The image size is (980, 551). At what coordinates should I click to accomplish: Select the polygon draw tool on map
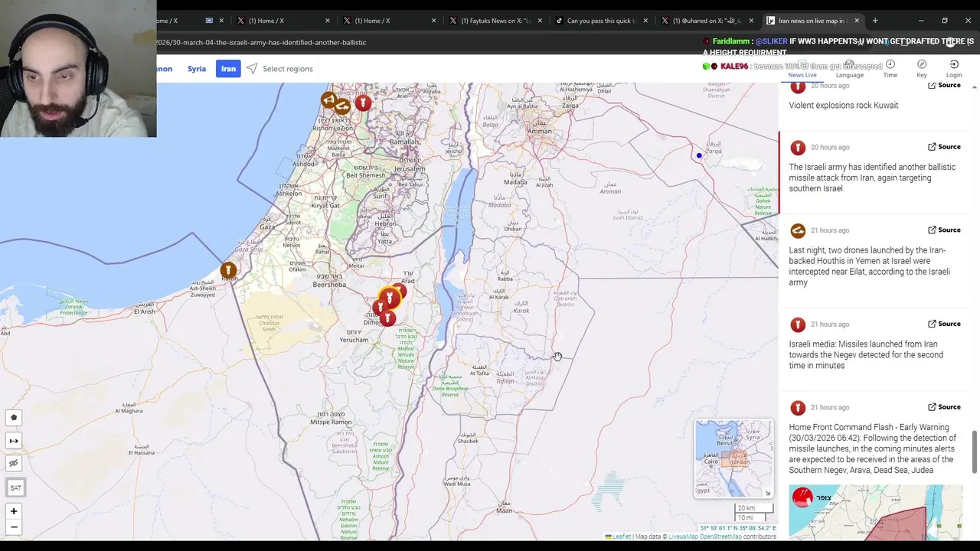pyautogui.click(x=14, y=418)
